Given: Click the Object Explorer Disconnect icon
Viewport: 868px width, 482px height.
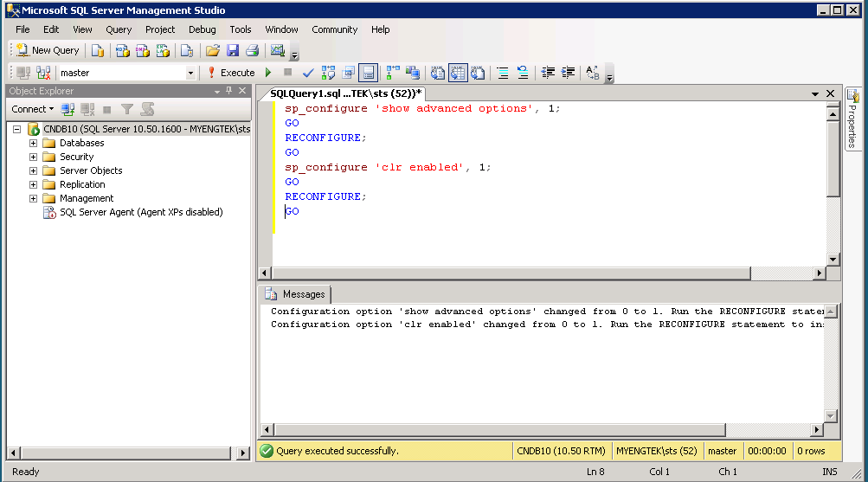Looking at the screenshot, I should pyautogui.click(x=87, y=109).
